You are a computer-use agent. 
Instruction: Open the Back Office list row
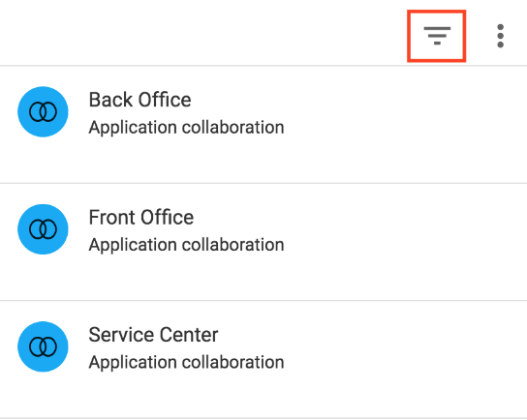[x=263, y=125]
